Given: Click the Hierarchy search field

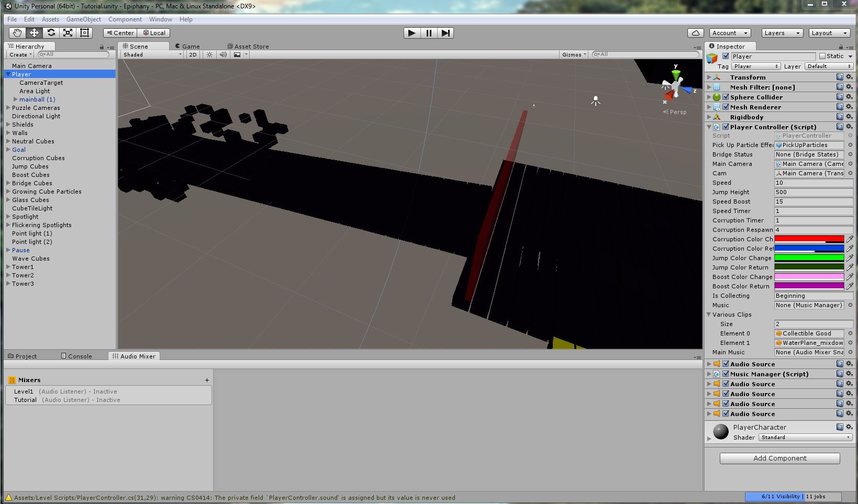Looking at the screenshot, I should coord(73,54).
